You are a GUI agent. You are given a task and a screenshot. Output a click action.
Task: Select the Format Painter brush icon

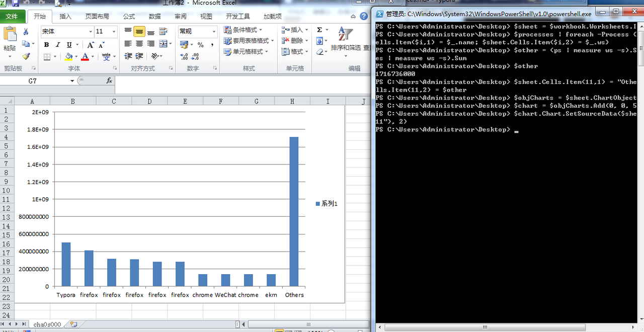(x=26, y=56)
